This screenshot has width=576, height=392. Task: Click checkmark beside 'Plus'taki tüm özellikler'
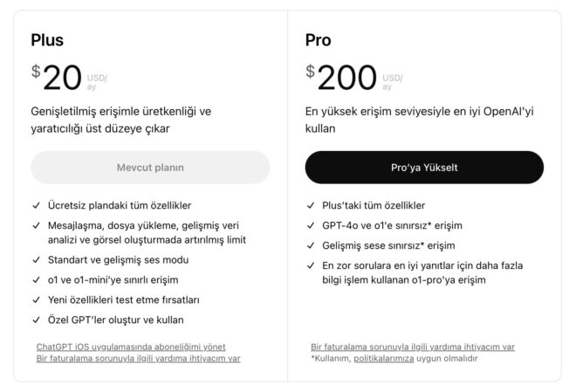point(311,205)
